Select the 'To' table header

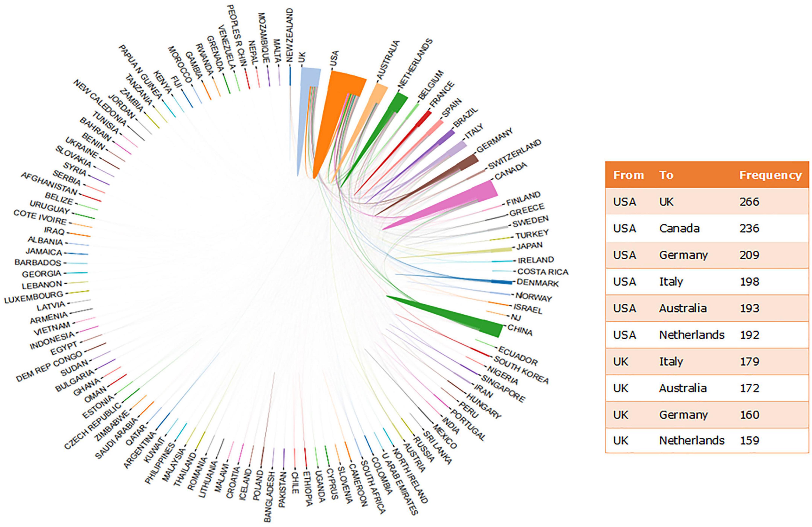click(666, 175)
